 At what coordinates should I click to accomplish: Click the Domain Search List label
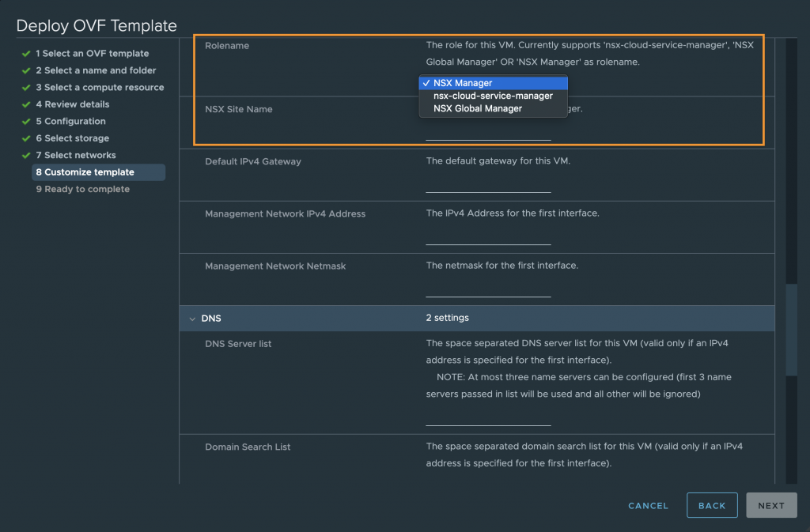coord(248,447)
